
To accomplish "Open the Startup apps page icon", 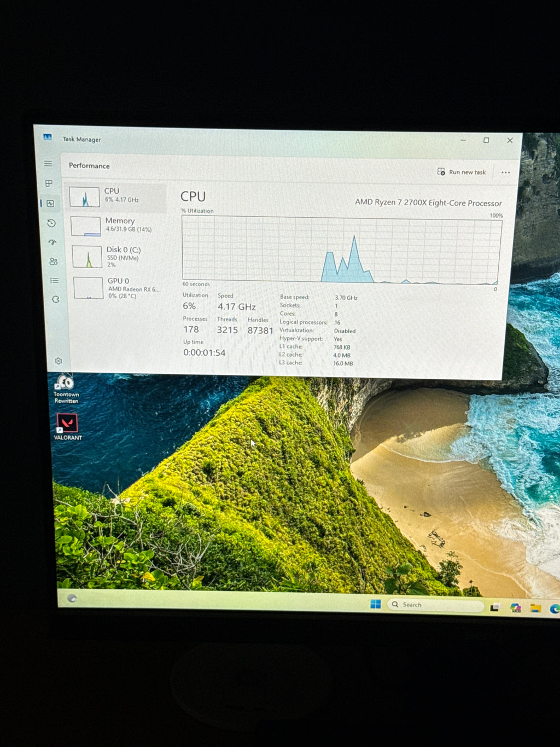I will pyautogui.click(x=52, y=242).
